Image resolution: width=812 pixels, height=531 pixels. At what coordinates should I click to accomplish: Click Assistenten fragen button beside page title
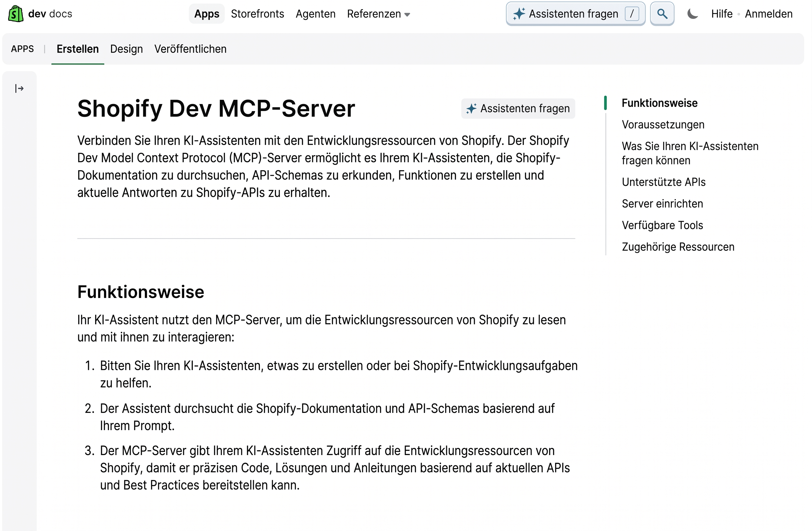(518, 108)
